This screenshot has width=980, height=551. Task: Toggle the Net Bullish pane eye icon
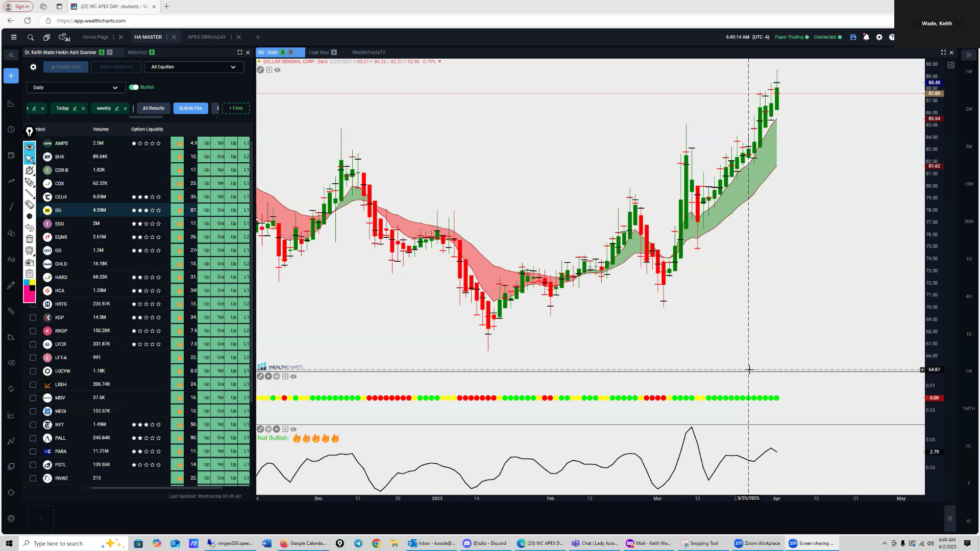[293, 430]
